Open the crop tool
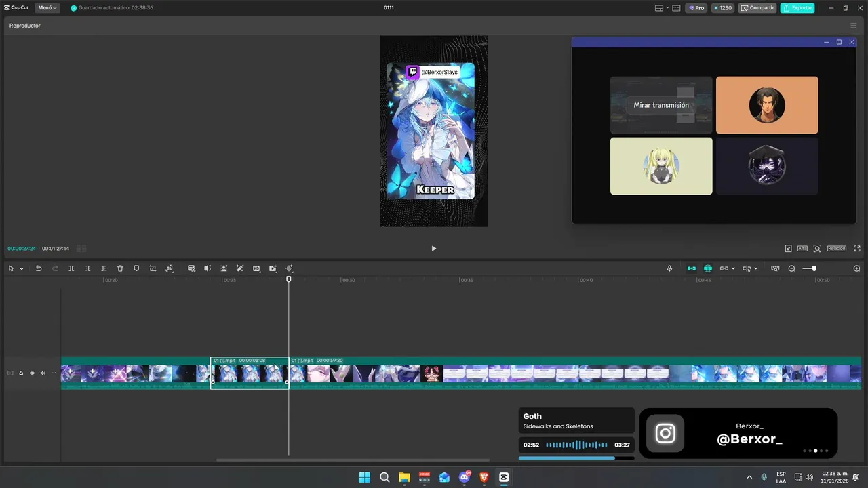Image resolution: width=868 pixels, height=488 pixels. [153, 268]
